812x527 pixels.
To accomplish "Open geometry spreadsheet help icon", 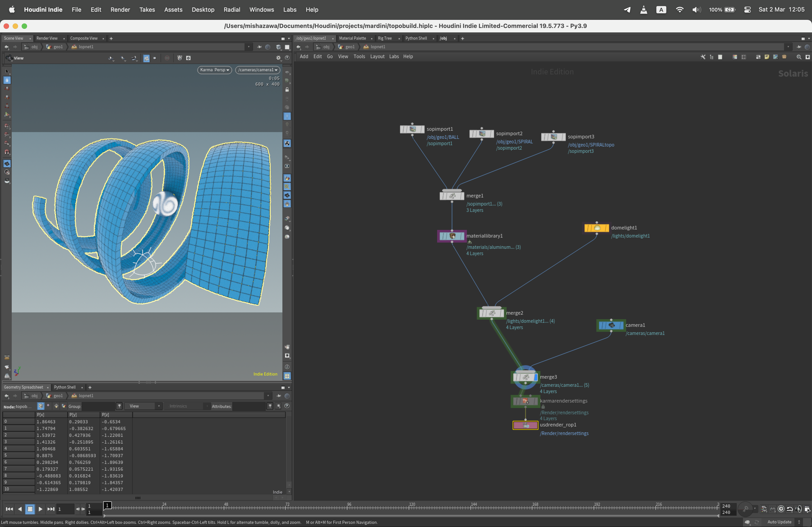I will tap(287, 406).
